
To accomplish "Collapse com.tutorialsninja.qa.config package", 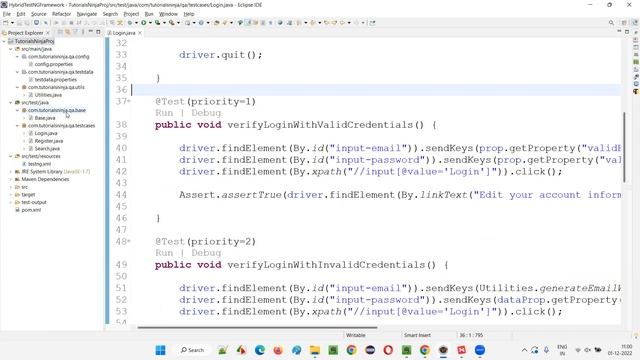I will pos(17,57).
